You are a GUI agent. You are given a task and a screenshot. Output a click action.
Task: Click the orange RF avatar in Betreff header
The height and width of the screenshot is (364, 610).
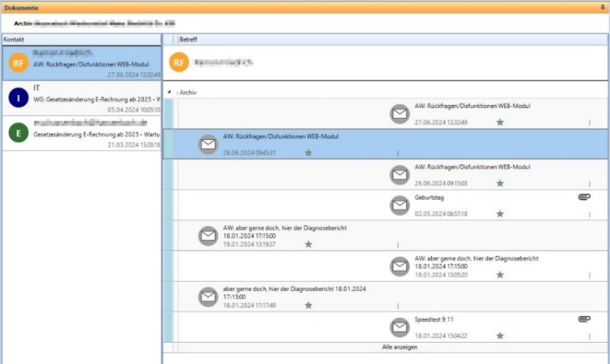(179, 62)
